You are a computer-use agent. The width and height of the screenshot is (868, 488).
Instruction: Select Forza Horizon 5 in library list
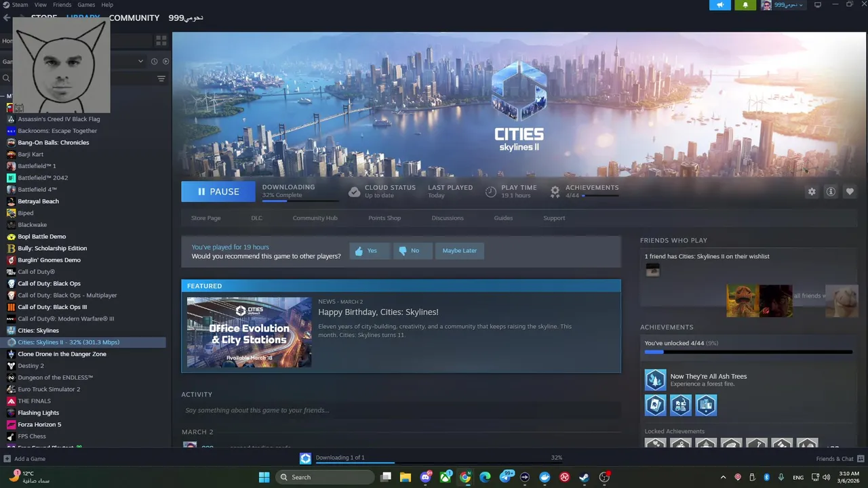39,424
